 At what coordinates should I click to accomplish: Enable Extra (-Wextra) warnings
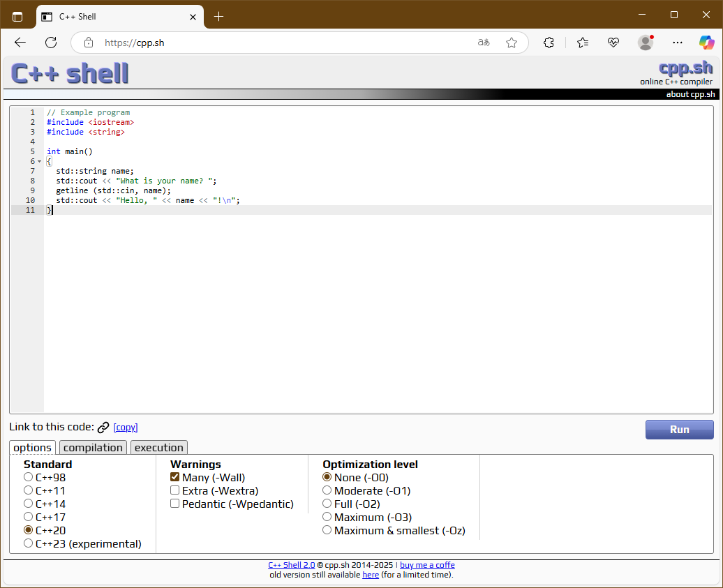[174, 490]
